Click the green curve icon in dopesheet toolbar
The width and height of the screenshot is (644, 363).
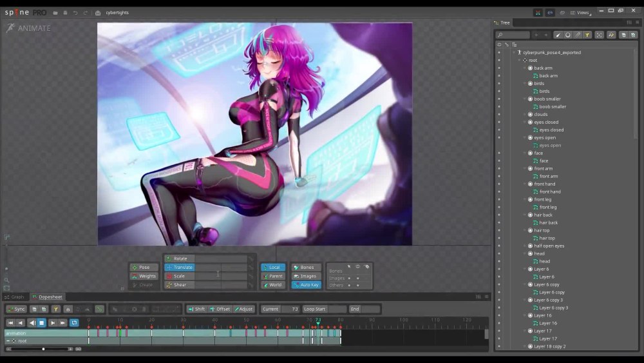99,309
